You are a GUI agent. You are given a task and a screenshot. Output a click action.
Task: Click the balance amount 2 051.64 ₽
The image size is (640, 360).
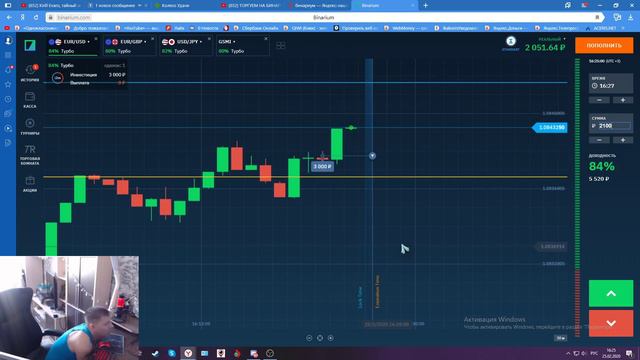pyautogui.click(x=545, y=48)
